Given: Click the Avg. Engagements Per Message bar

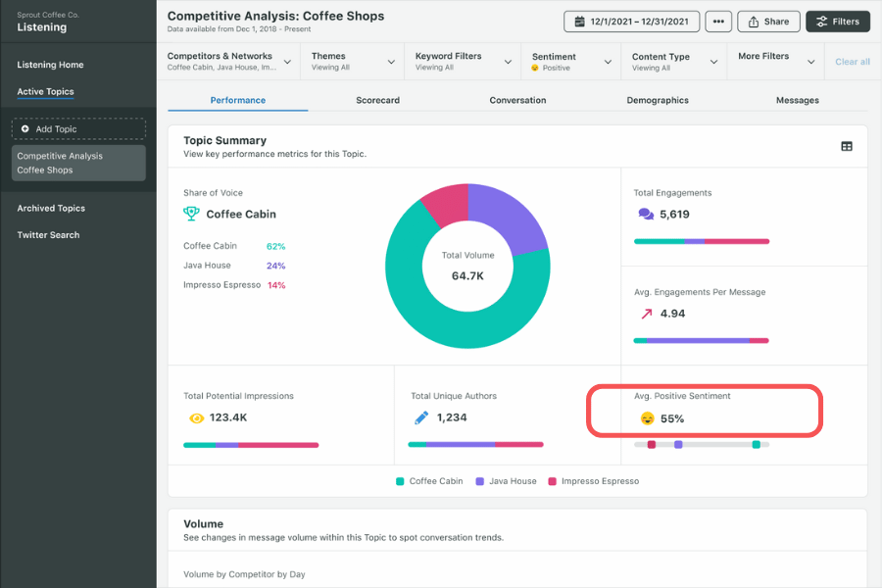Looking at the screenshot, I should pyautogui.click(x=702, y=340).
